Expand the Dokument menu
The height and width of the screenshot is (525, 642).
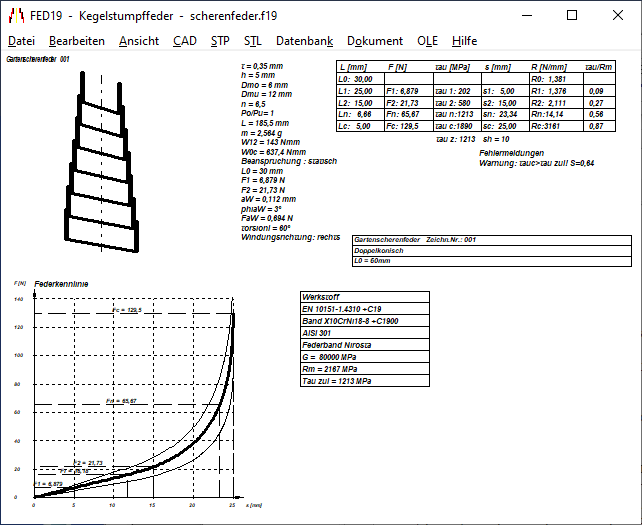(374, 41)
